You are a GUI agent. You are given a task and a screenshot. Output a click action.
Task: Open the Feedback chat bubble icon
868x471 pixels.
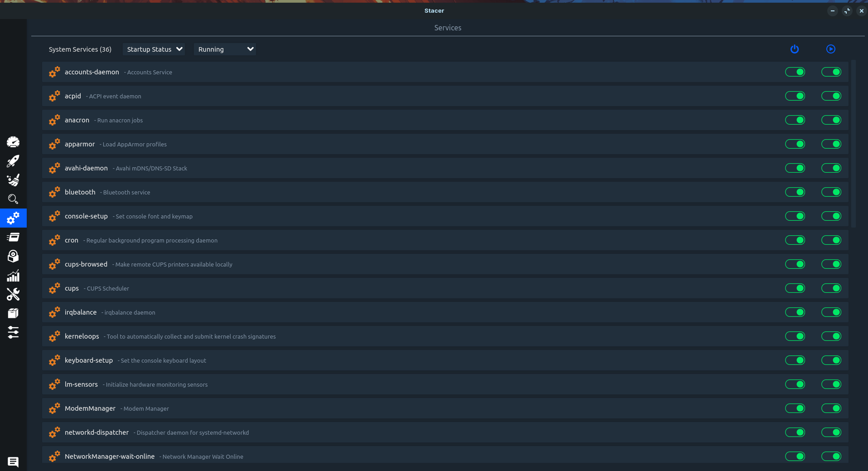coord(13,461)
